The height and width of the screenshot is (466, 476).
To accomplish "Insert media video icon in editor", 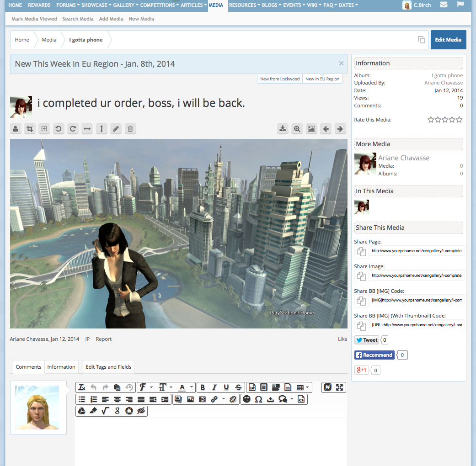I will [202, 399].
